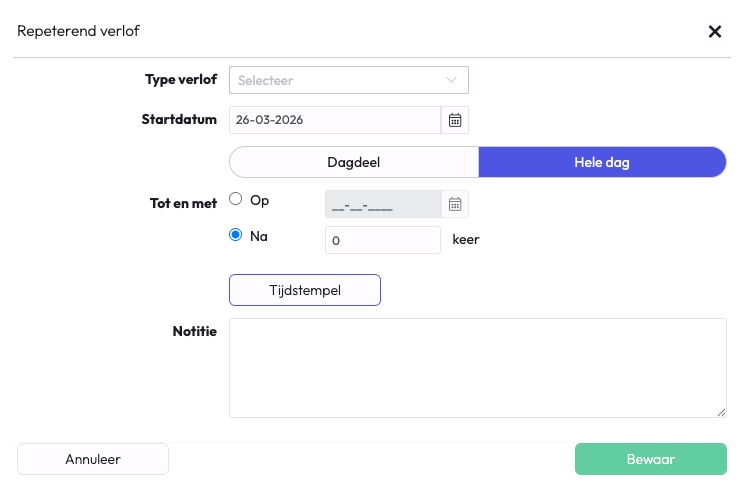The image size is (744, 496).
Task: Click the Type verlof field label
Action: [181, 79]
